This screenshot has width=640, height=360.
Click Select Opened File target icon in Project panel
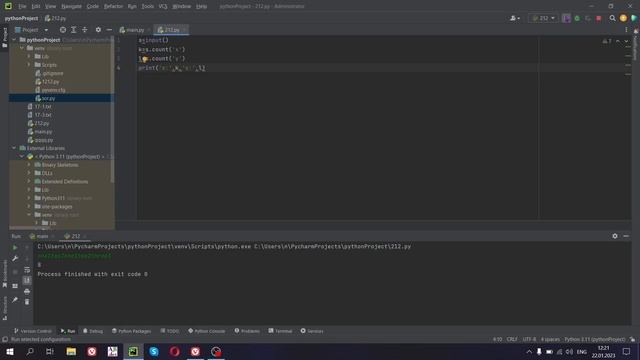(62, 30)
